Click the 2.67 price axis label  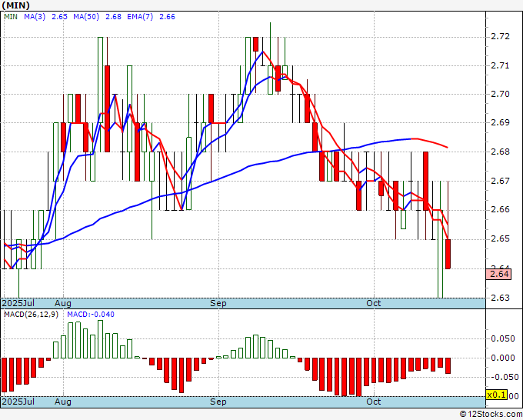pos(501,181)
